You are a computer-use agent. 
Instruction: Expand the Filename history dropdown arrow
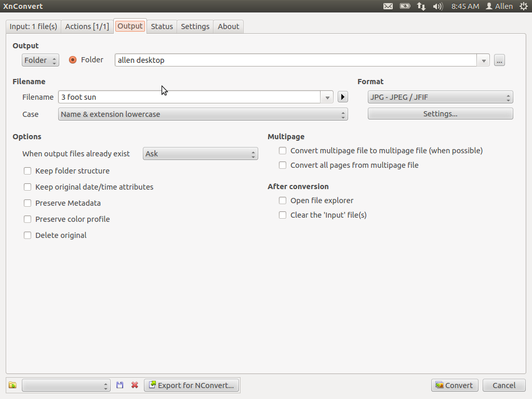[327, 97]
